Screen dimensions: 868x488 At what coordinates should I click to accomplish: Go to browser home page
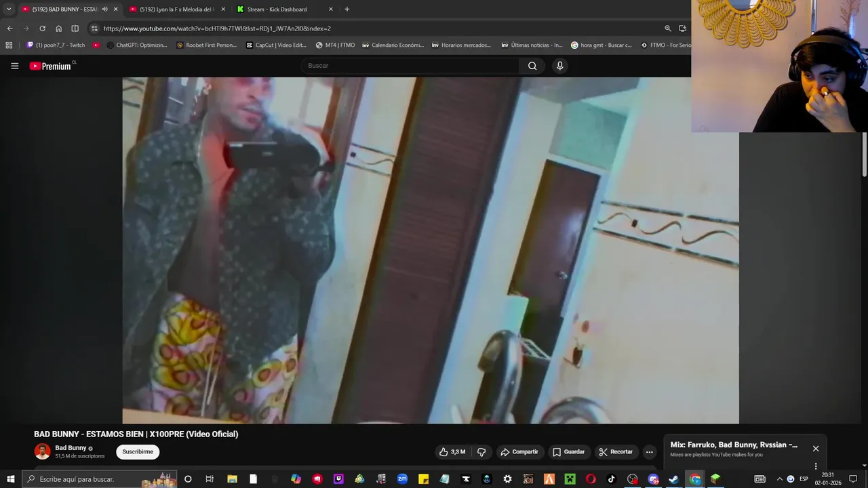58,28
